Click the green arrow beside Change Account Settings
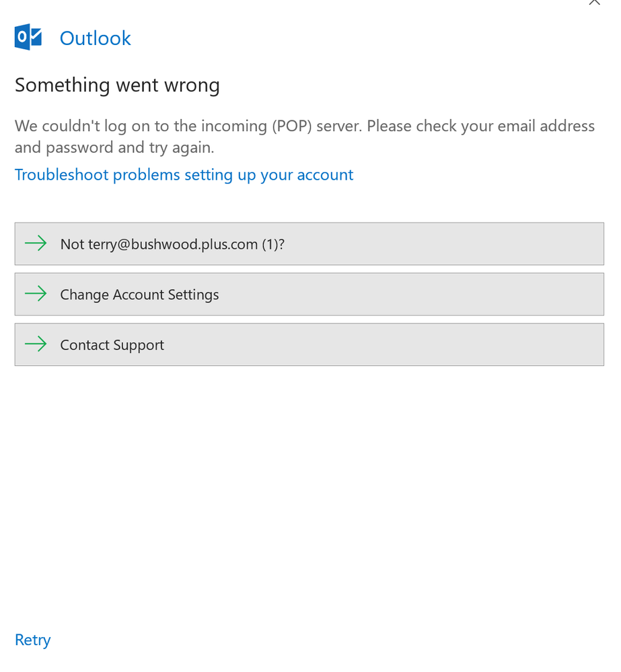Viewport: 621px width, 672px height. click(x=36, y=294)
